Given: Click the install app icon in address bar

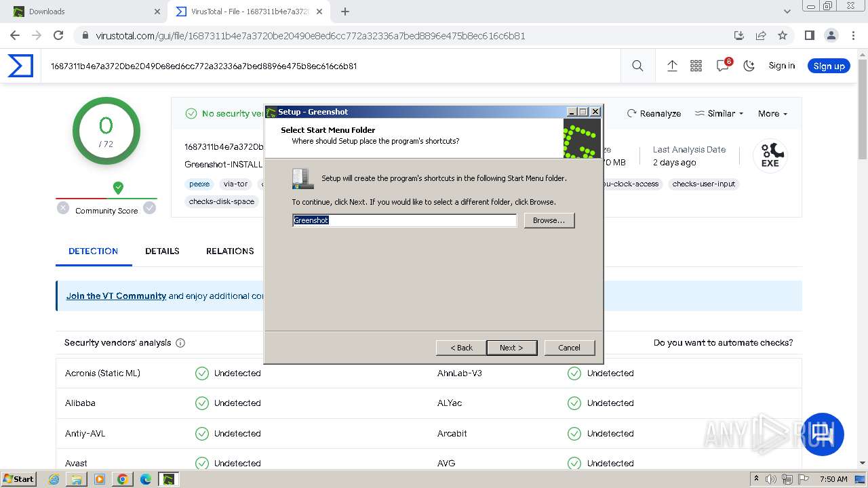Looking at the screenshot, I should [739, 35].
